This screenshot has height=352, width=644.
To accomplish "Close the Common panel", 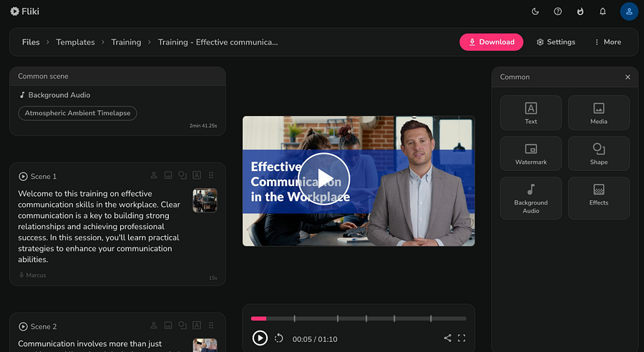I will point(628,77).
